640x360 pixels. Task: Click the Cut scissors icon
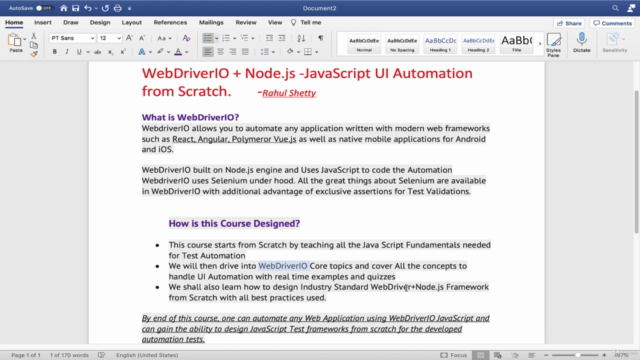[x=34, y=36]
